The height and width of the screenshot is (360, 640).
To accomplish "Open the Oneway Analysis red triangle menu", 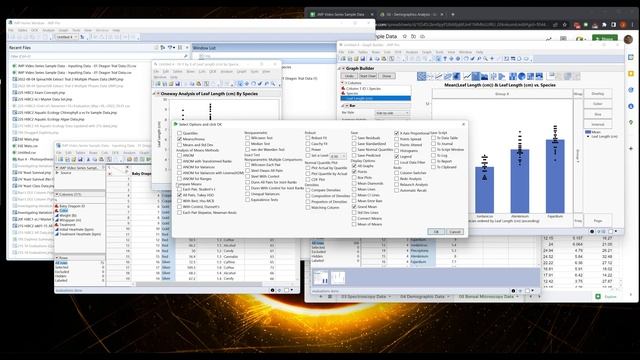I will click(158, 94).
